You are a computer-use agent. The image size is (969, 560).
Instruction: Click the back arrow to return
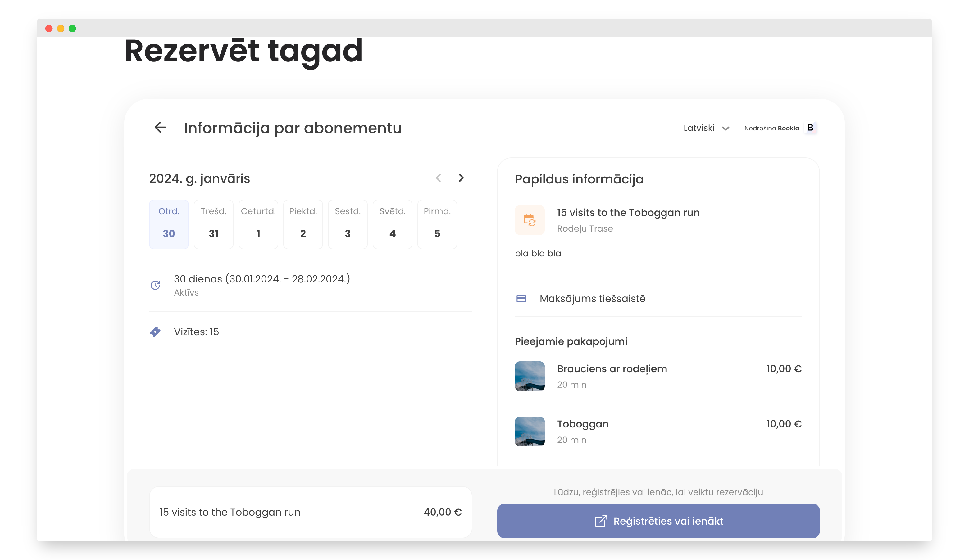pos(160,128)
